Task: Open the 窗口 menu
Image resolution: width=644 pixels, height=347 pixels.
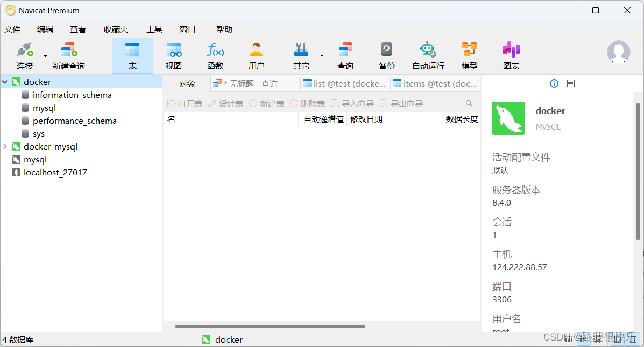Action: (188, 30)
